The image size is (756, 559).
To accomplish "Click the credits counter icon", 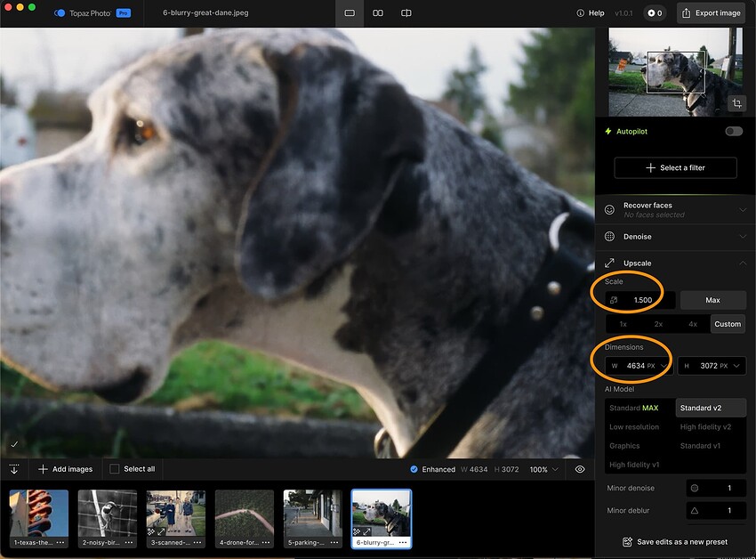I will pos(655,13).
